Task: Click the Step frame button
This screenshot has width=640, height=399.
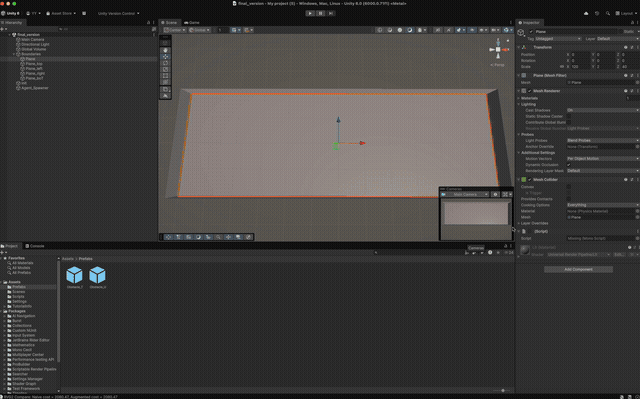Action: pos(331,13)
